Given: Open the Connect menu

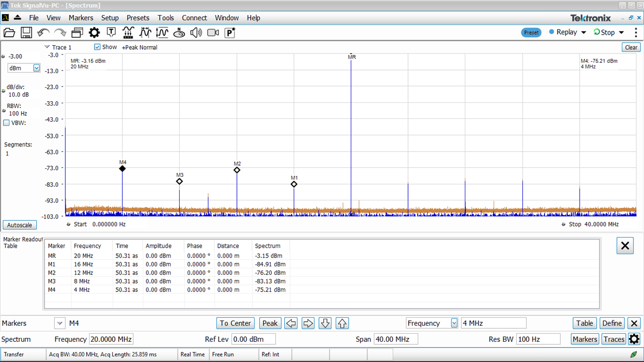Looking at the screenshot, I should 194,18.
